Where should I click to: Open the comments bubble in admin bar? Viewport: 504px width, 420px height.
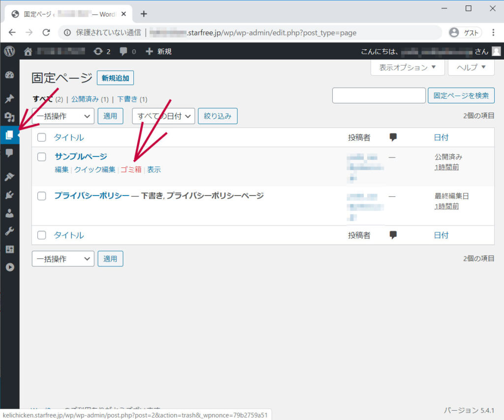click(127, 52)
